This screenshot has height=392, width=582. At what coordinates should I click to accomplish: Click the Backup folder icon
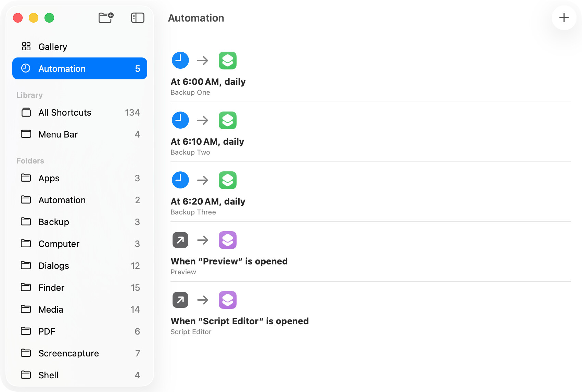[26, 221]
